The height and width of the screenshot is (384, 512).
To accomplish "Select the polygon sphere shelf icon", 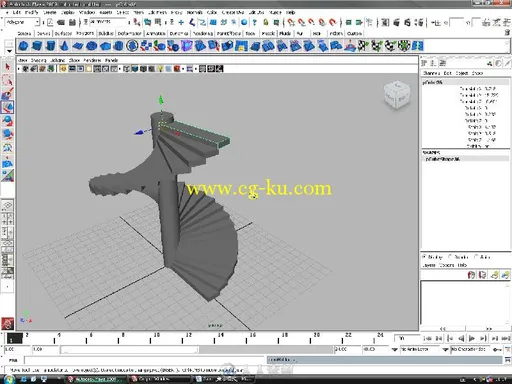I will tap(23, 46).
